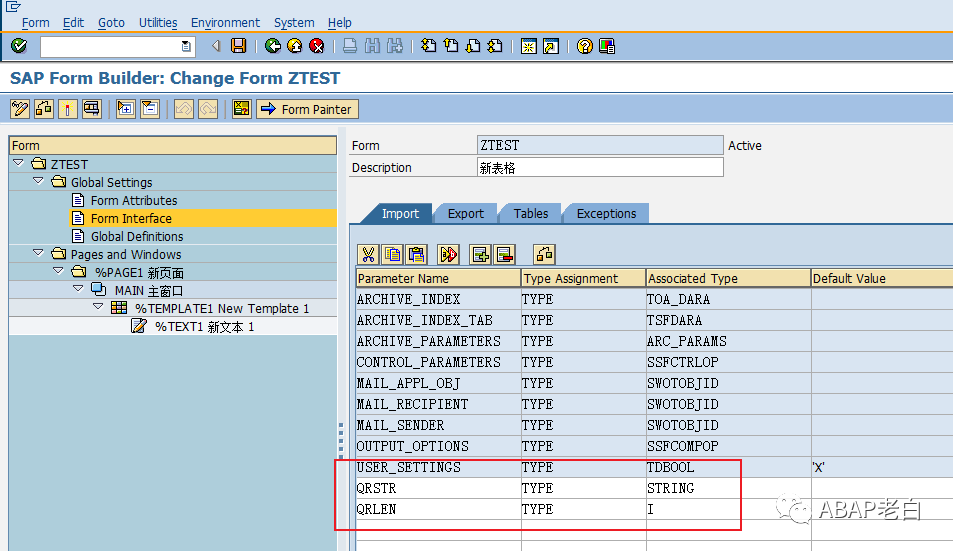Click the Save diskette icon
The image size is (953, 551).
238,46
